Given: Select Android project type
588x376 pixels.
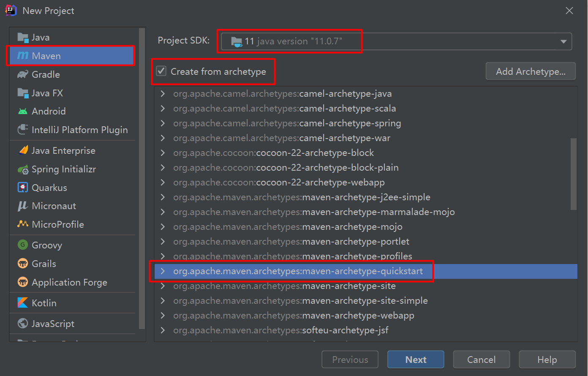Looking at the screenshot, I should pyautogui.click(x=72, y=111).
